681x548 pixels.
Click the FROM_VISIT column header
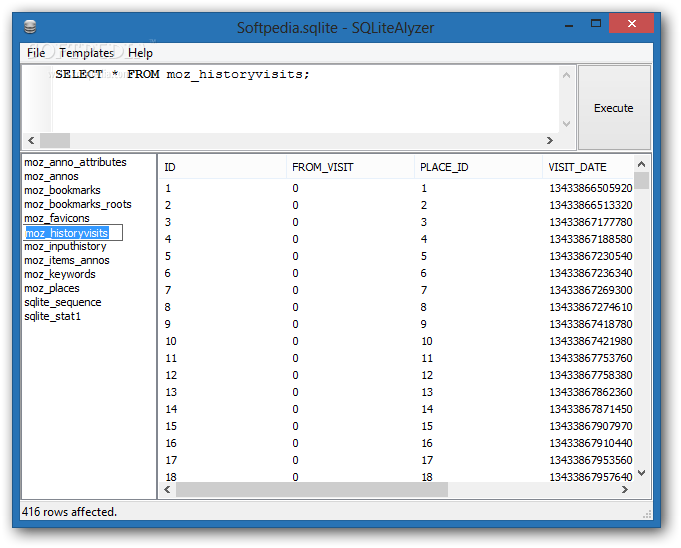350,167
